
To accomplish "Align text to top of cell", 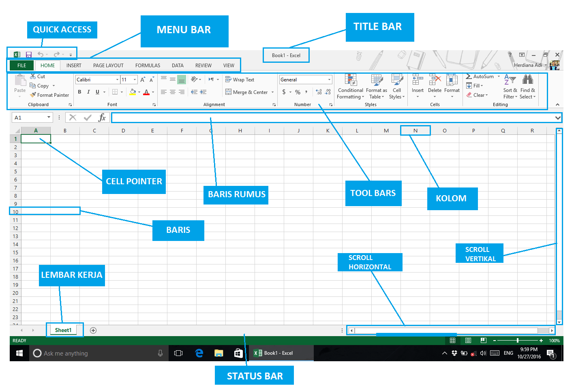I will 164,79.
